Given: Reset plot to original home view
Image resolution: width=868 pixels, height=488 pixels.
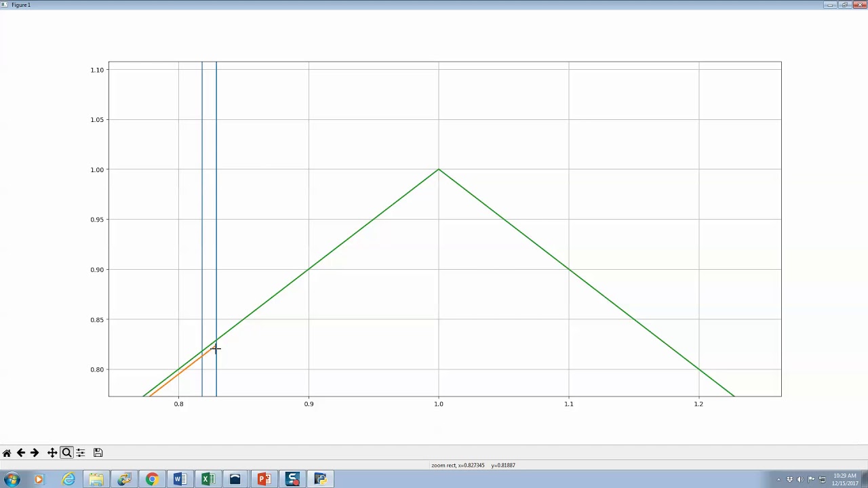Looking at the screenshot, I should point(7,453).
